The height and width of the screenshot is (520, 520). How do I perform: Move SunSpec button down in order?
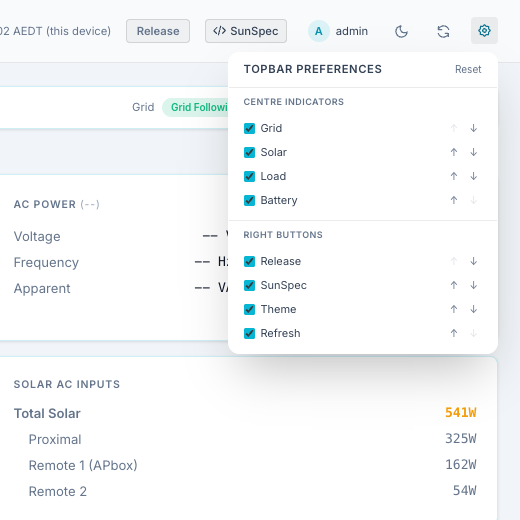(x=473, y=285)
